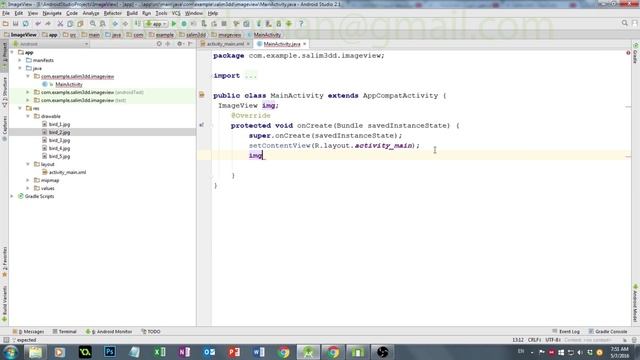Open project panel settings gear
This screenshot has height=360, width=640.
[180, 44]
